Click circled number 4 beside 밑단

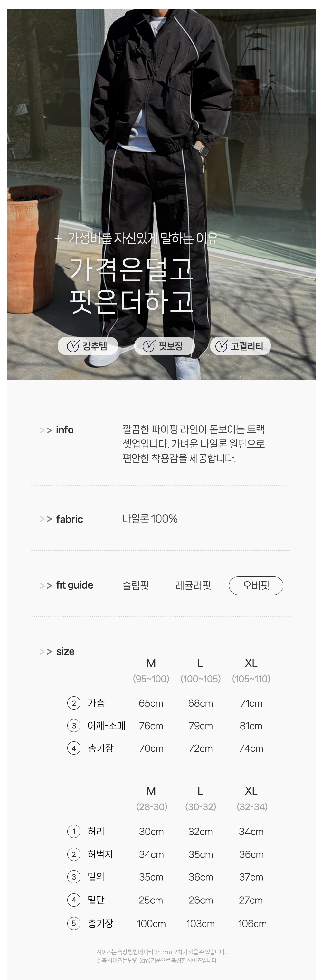pyautogui.click(x=74, y=900)
